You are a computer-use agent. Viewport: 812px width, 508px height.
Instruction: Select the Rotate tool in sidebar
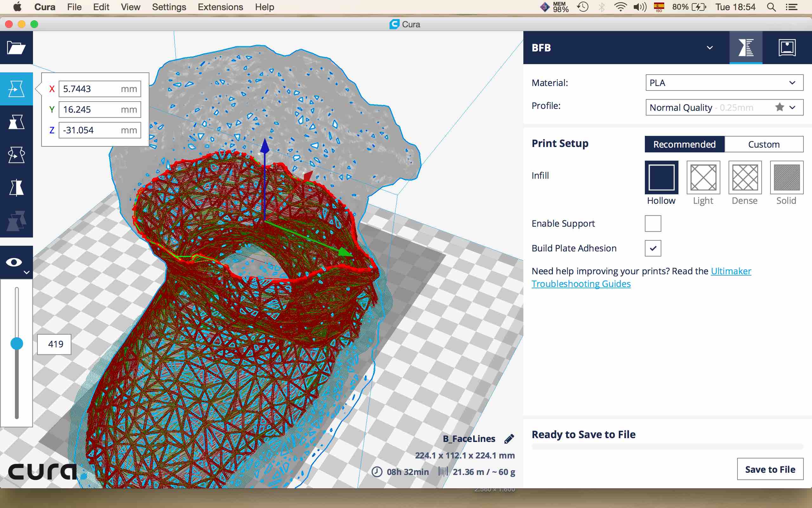click(16, 155)
